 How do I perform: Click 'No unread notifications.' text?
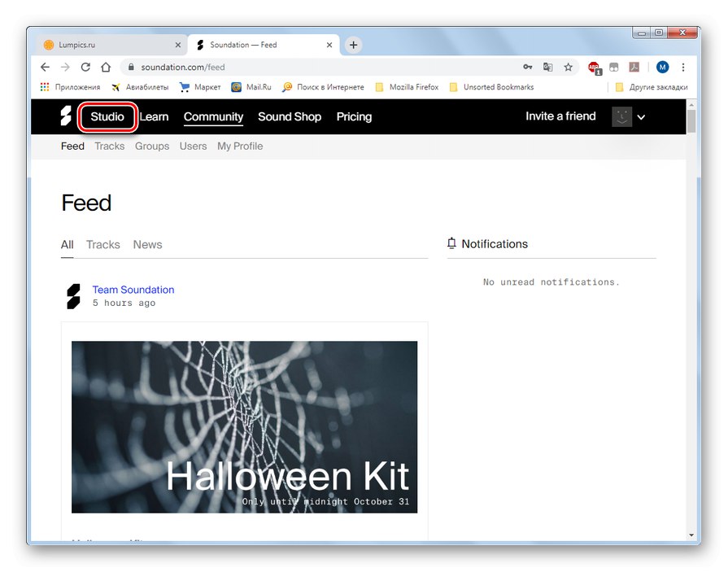coord(551,282)
